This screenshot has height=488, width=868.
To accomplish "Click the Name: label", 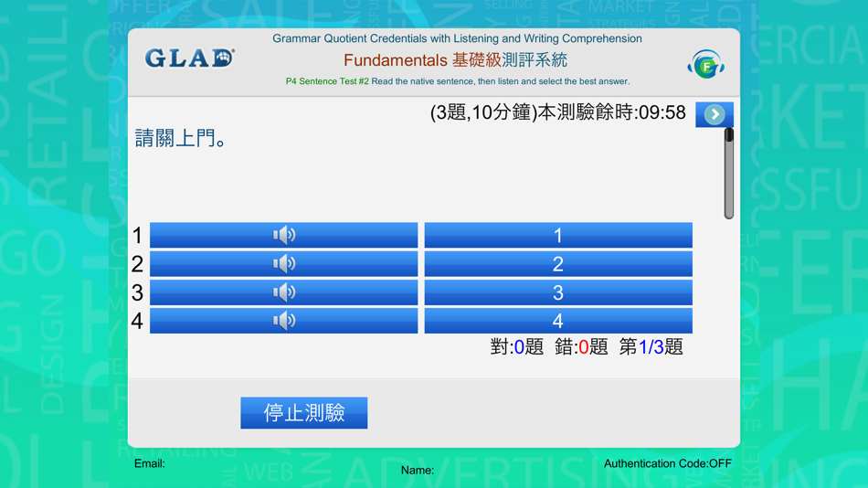I will point(418,471).
